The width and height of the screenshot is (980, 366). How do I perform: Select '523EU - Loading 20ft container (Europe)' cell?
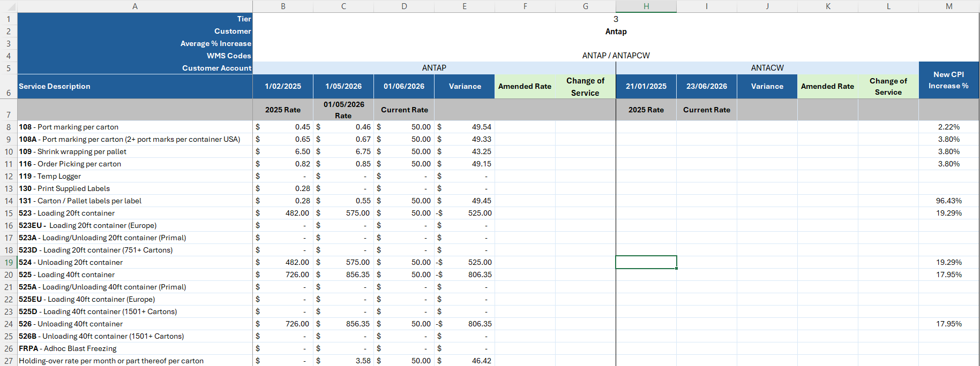[x=135, y=225]
